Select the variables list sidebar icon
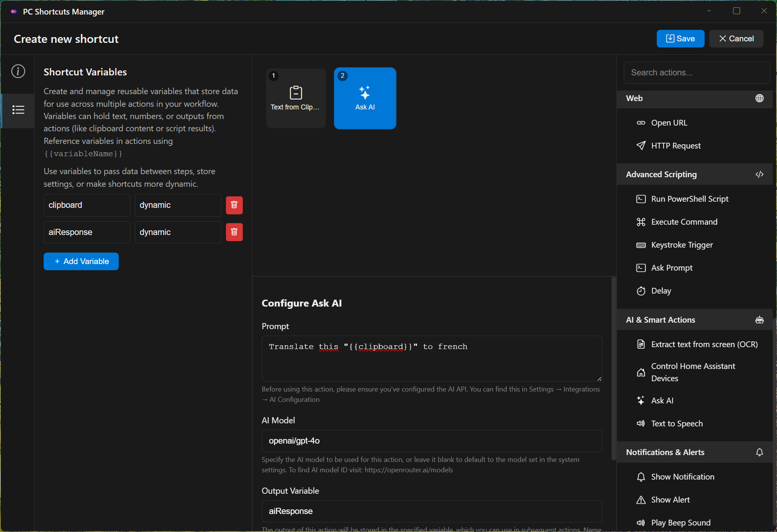 [18, 110]
